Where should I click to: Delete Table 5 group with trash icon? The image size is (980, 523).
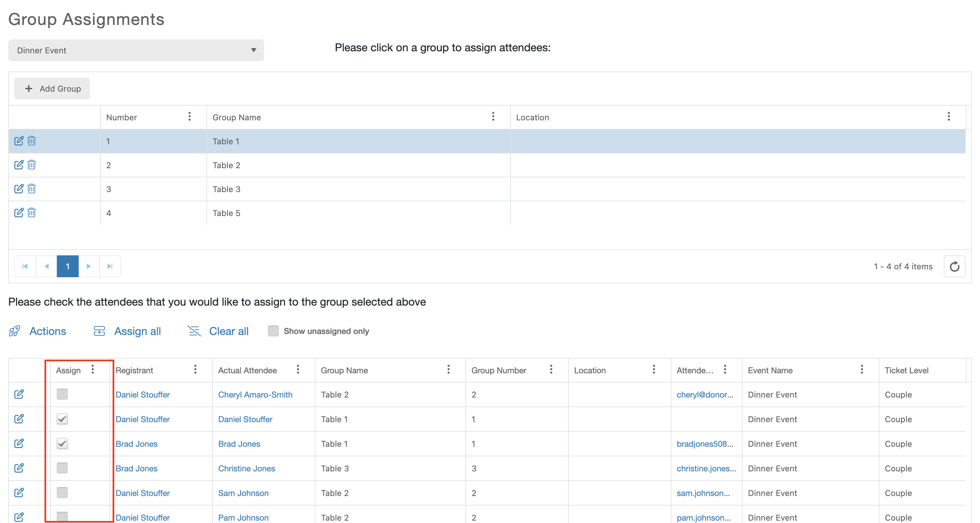(31, 213)
